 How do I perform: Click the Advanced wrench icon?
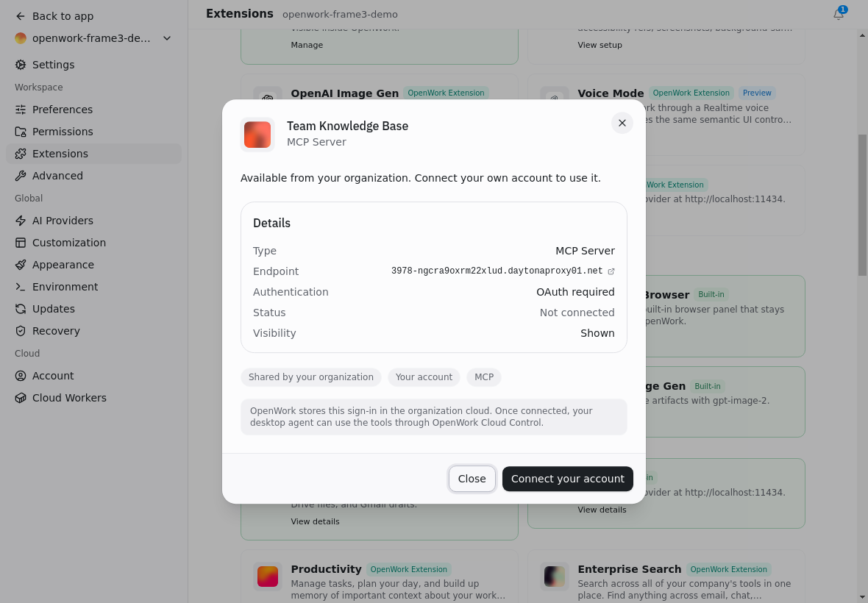(21, 176)
